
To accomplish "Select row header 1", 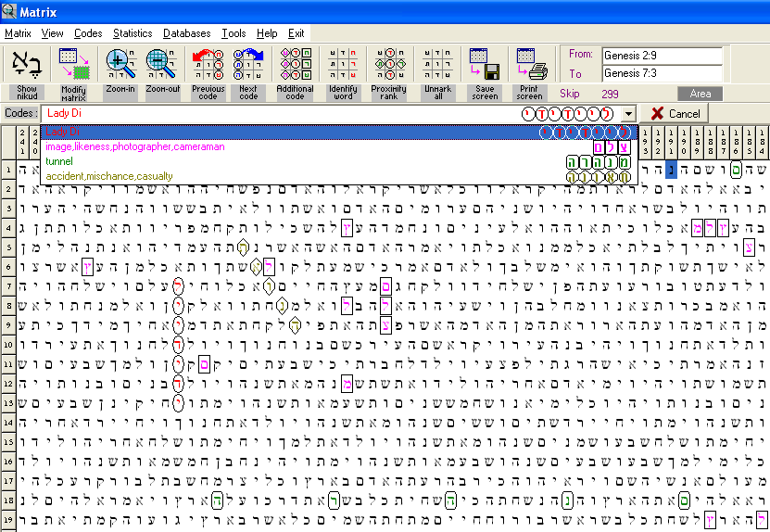I will point(8,170).
